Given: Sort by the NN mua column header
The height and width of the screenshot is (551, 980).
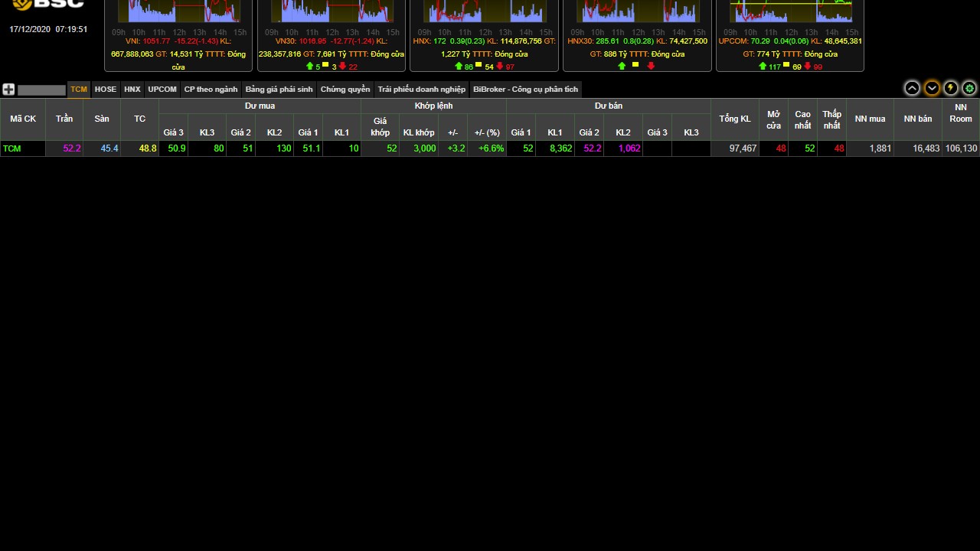Looking at the screenshot, I should click(870, 119).
